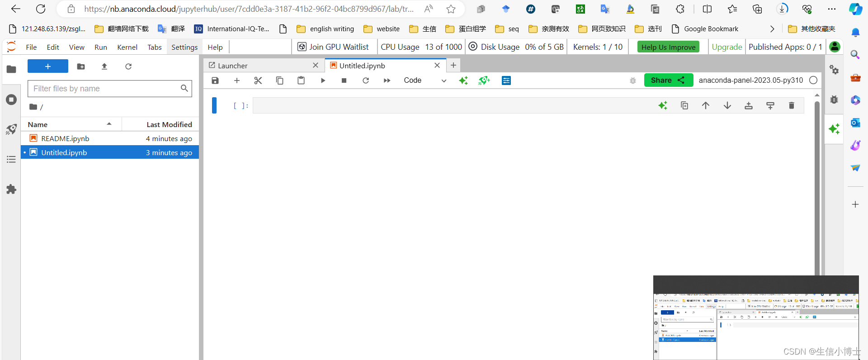Restart the kernel from the notebook toolbar
This screenshot has width=868, height=360.
366,81
